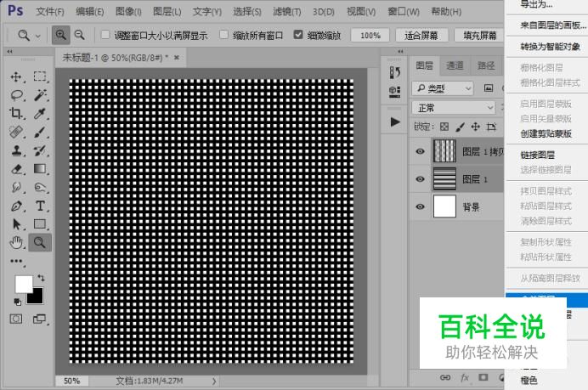
Task: Select the Hand tool
Action: pos(16,242)
